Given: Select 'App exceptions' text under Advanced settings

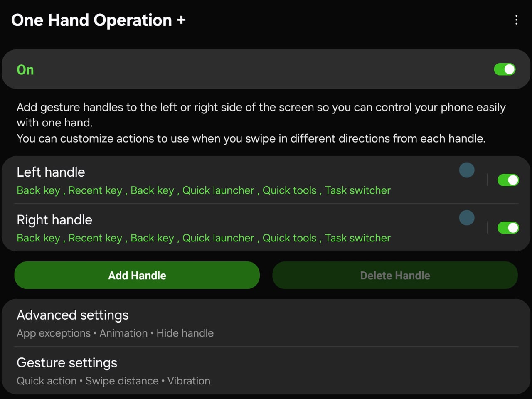Looking at the screenshot, I should 54,333.
